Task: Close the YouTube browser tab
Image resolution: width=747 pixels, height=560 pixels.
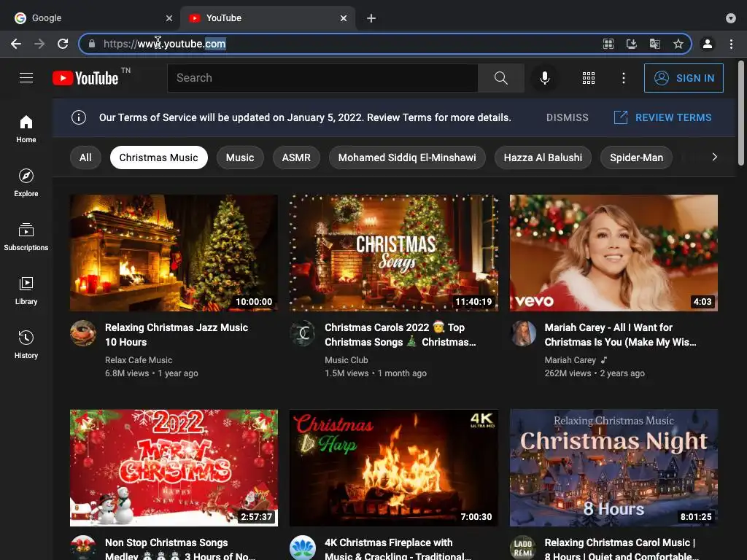Action: [x=344, y=18]
